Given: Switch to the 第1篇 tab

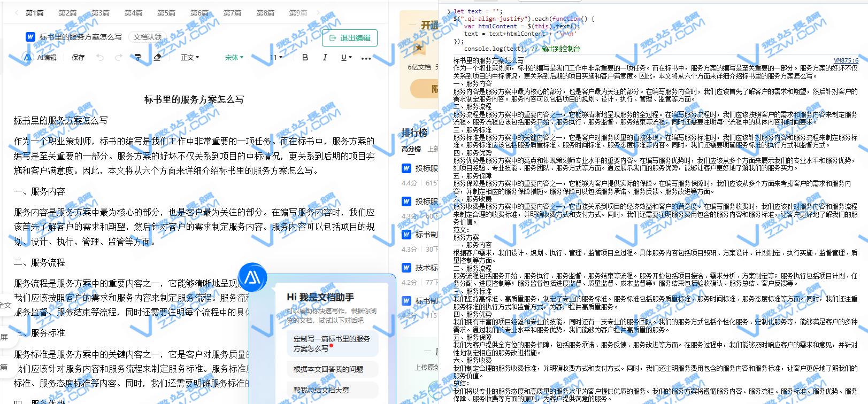Looking at the screenshot, I should point(35,12).
